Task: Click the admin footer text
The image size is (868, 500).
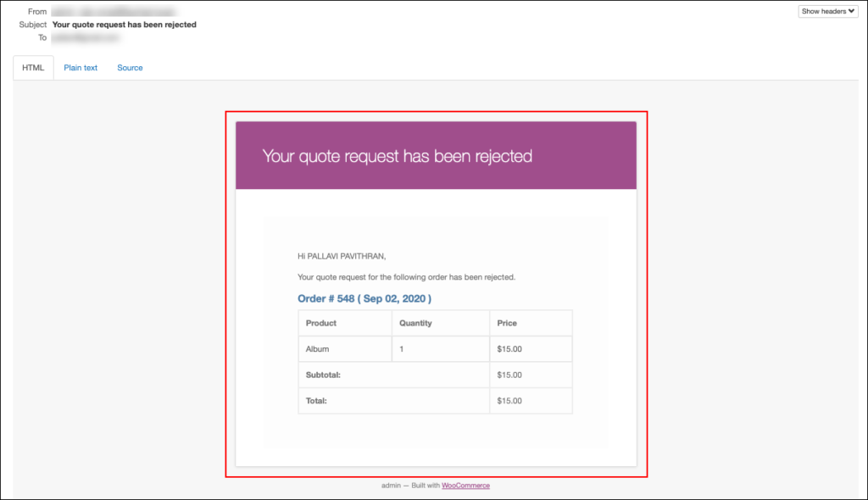Action: click(390, 485)
